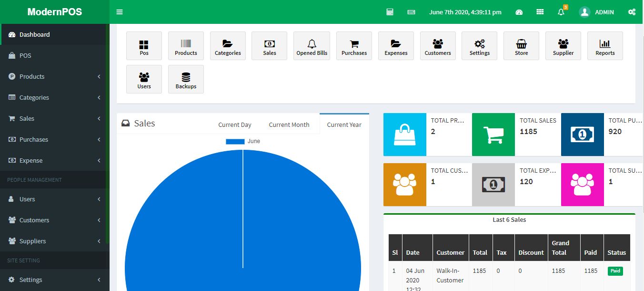This screenshot has width=644, height=291.
Task: Expand the Products sidebar menu
Action: (x=55, y=76)
